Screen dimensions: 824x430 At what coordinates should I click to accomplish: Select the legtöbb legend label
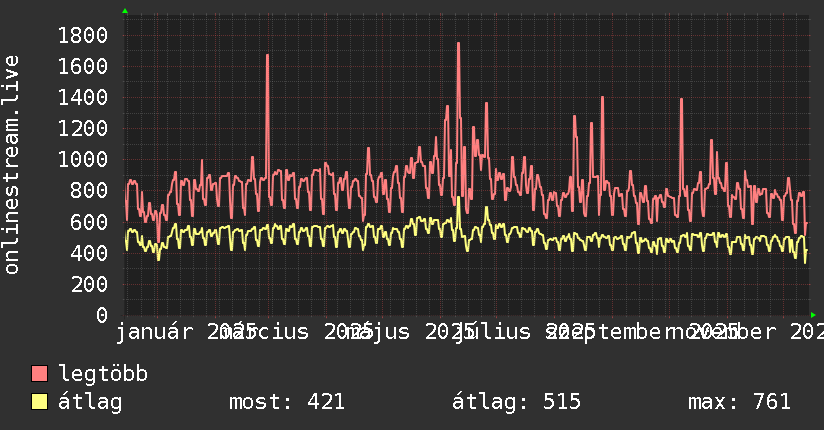coord(103,373)
